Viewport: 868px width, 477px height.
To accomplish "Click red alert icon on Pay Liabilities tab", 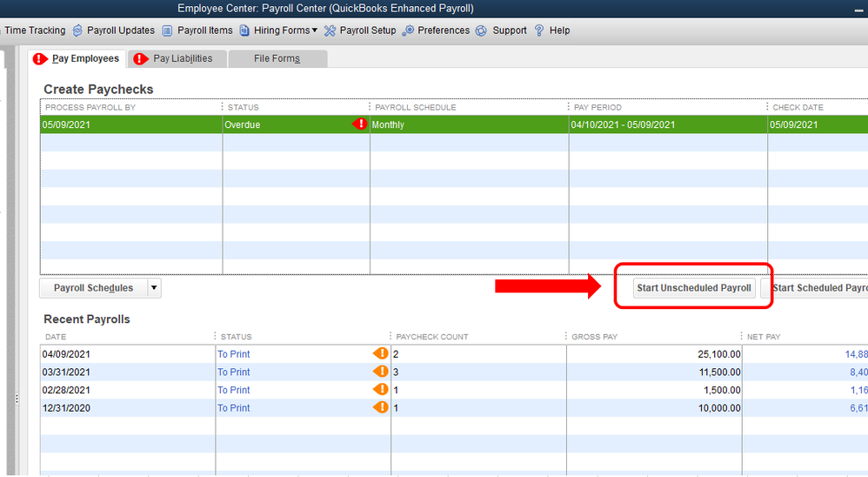I will (141, 58).
